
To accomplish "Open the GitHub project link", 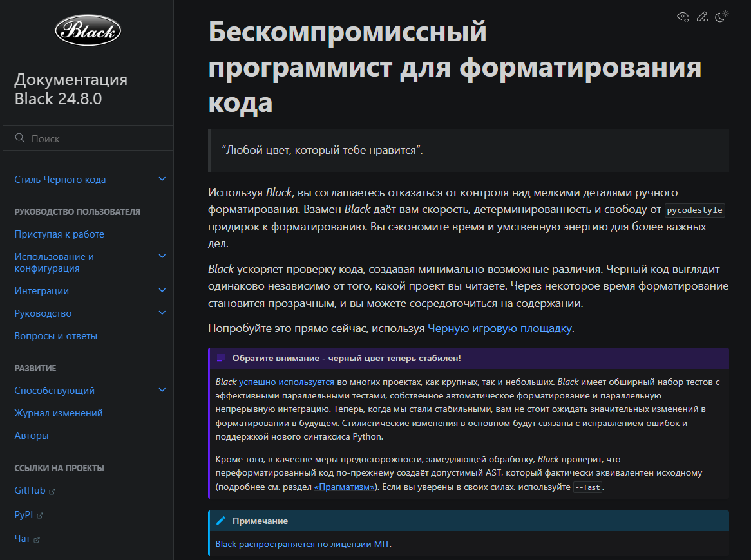I will [x=30, y=490].
